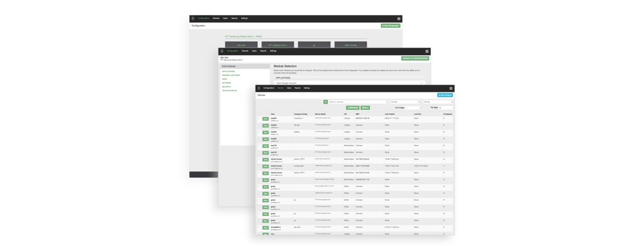Check checkbox for 'My test' config row

pyautogui.click(x=258, y=126)
